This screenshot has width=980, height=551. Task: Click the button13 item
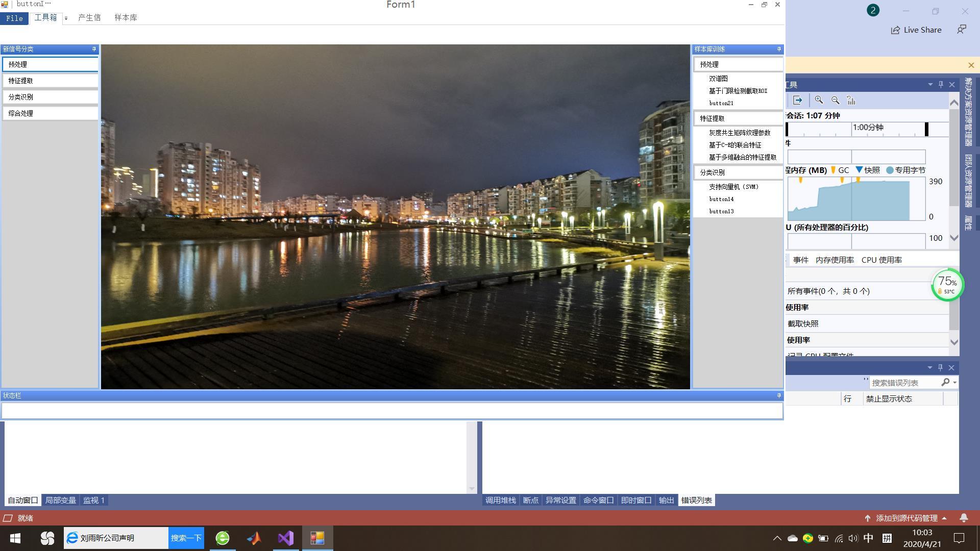point(721,211)
